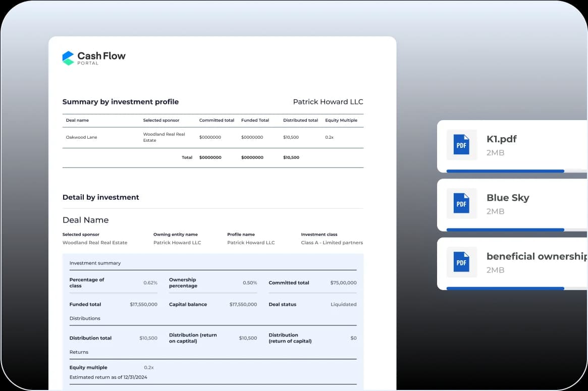Screen dimensions: 588x391
Task: Click the K1.pdf upload progress bar
Action: pos(505,171)
